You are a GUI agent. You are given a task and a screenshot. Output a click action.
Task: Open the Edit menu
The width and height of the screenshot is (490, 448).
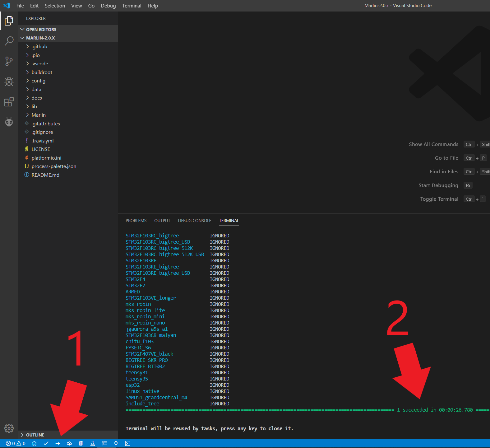pos(35,6)
